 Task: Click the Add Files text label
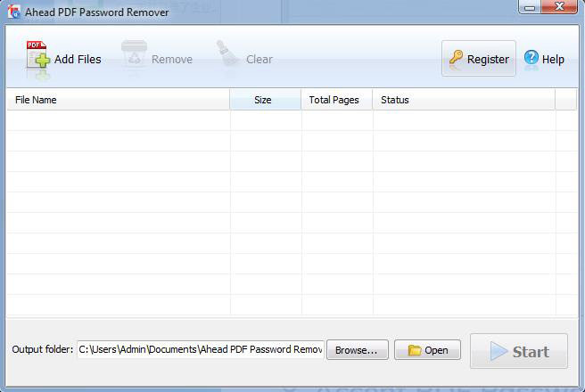78,60
